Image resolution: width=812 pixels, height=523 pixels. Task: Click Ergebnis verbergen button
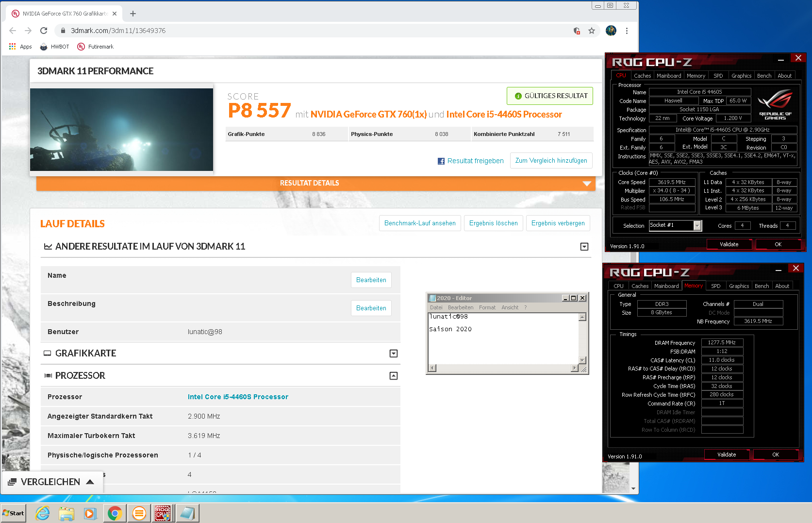[x=558, y=223]
